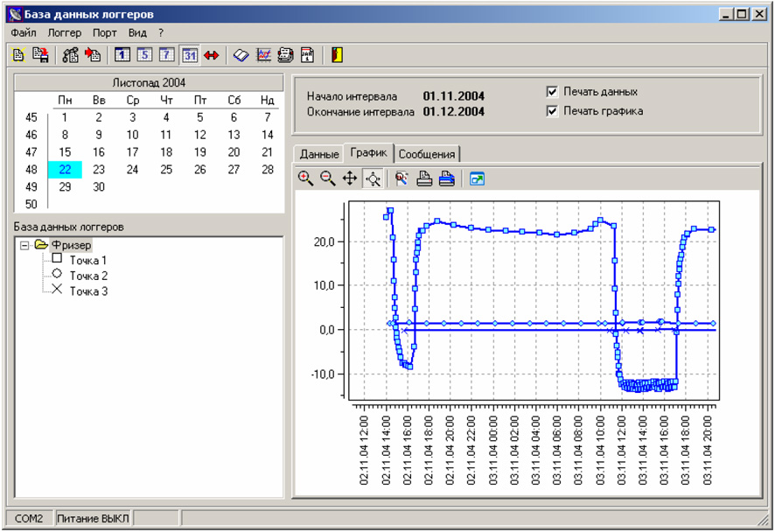This screenshot has height=532, width=775.
Task: Select the 5-day interval calendar icon
Action: (x=144, y=55)
